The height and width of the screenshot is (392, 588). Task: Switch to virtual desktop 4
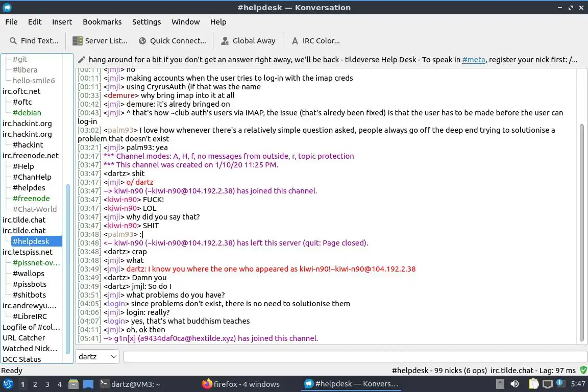point(60,384)
